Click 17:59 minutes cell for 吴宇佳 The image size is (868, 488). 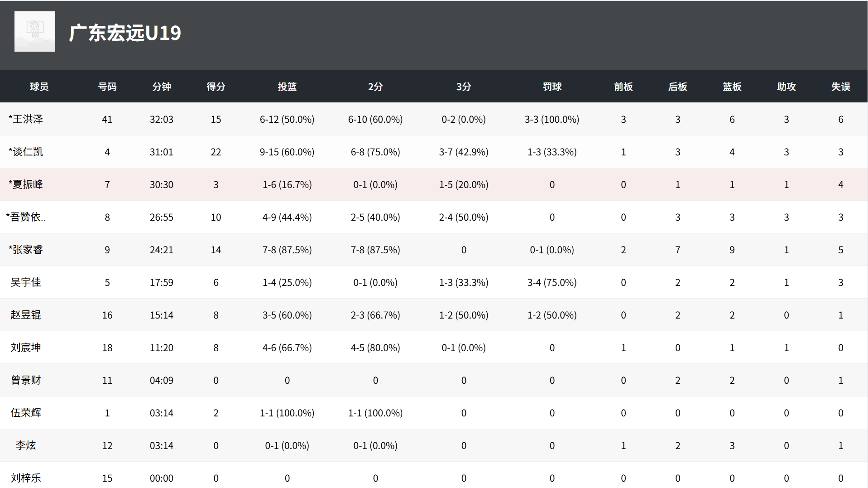click(162, 282)
